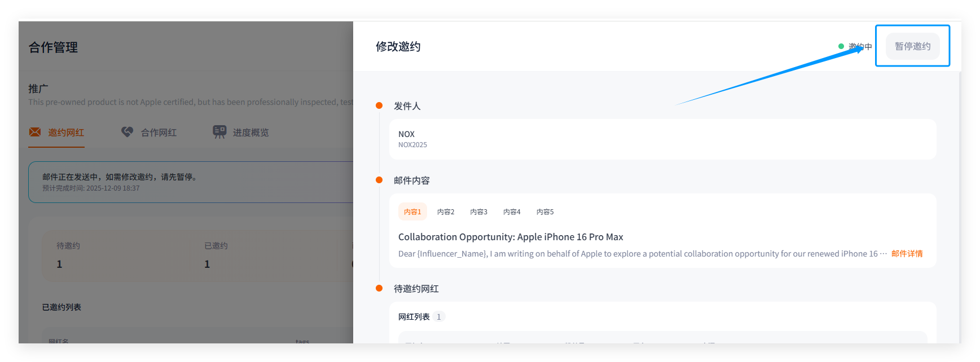Image resolution: width=980 pixels, height=362 pixels.
Task: Click the green 邀约中 status dot
Action: pos(841,46)
